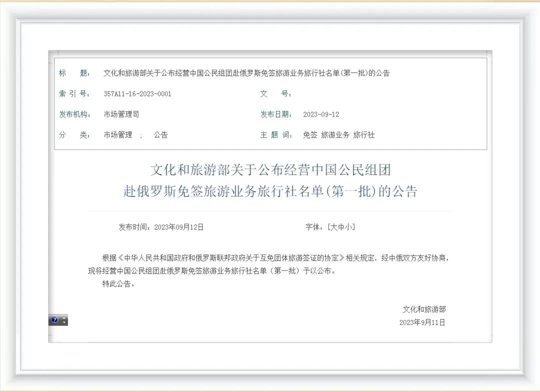
Task: Click the 市场管理 category value
Action: tap(118, 135)
